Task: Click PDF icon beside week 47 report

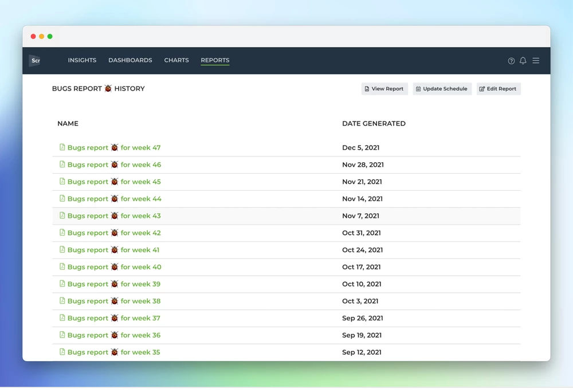Action: click(62, 147)
